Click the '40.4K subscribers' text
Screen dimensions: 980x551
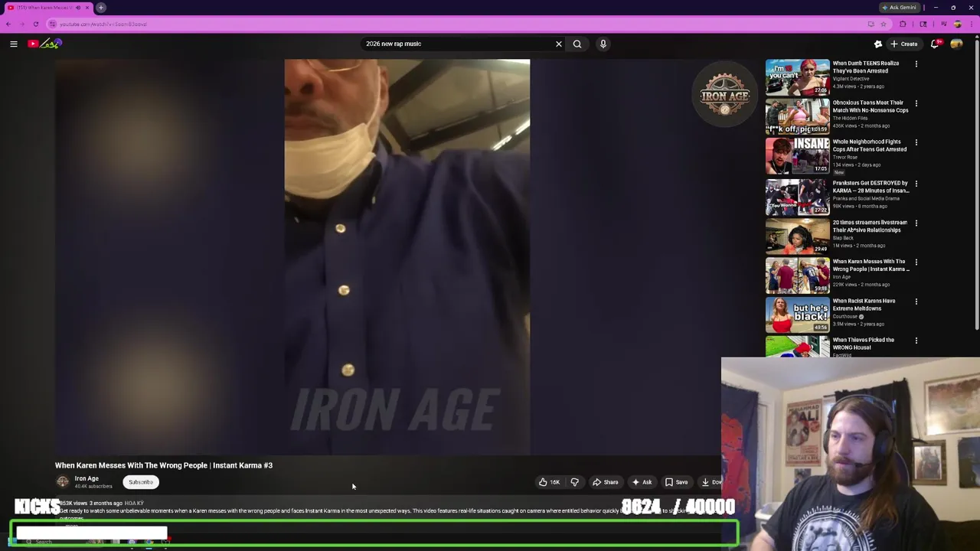pos(93,486)
